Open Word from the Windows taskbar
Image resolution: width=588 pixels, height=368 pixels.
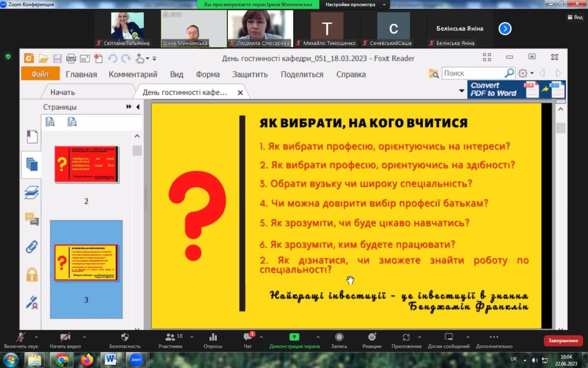[111, 359]
